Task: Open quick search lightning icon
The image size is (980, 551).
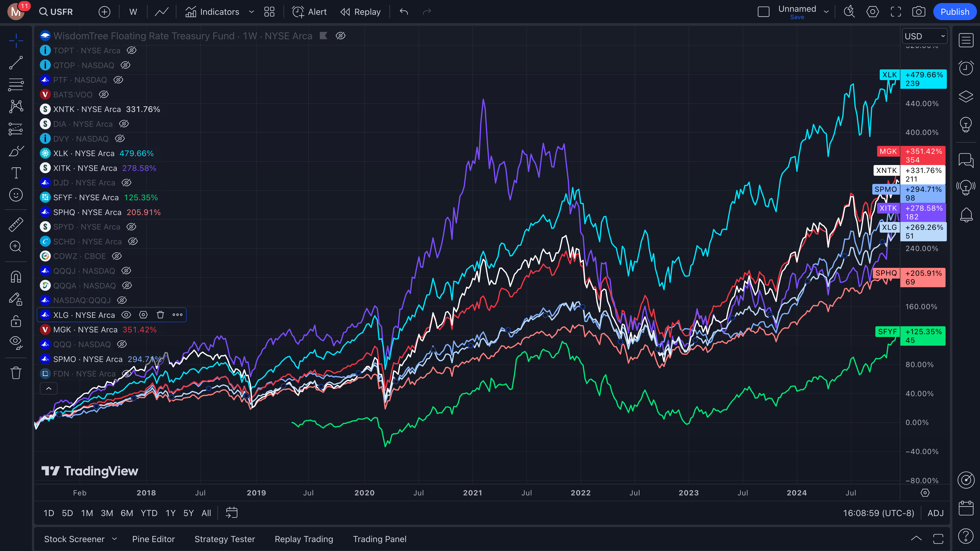Action: tap(849, 12)
